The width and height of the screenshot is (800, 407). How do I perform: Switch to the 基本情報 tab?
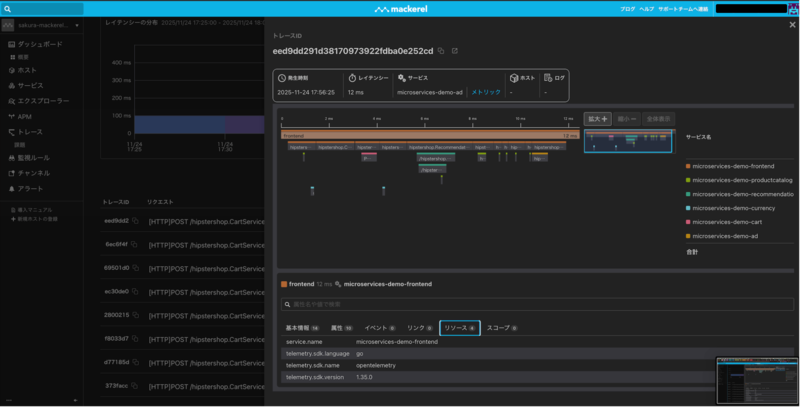302,328
